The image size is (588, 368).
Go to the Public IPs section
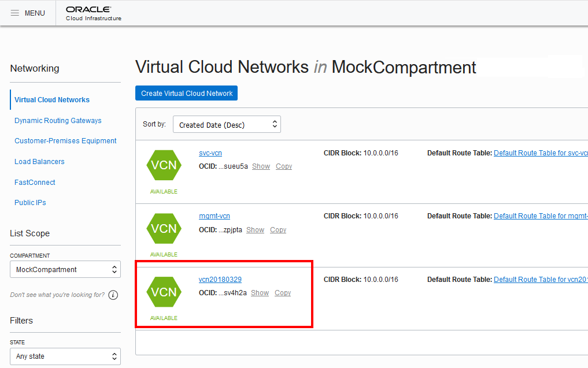(x=30, y=202)
